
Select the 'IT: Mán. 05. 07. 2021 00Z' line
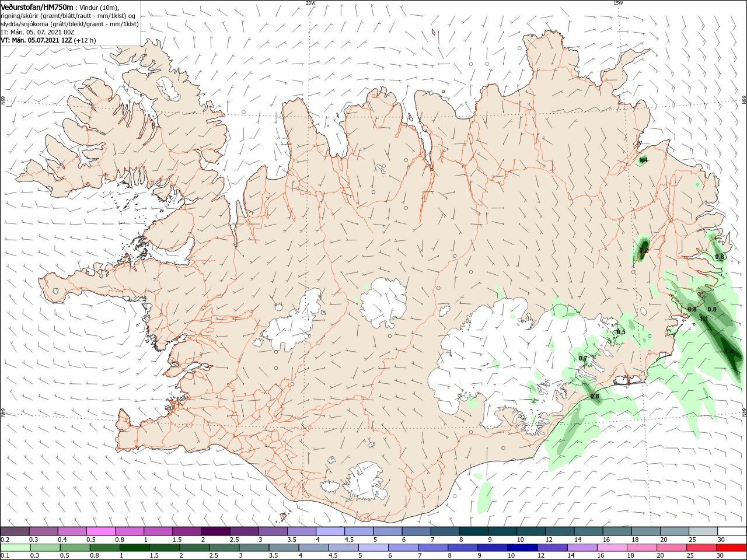tap(37, 32)
